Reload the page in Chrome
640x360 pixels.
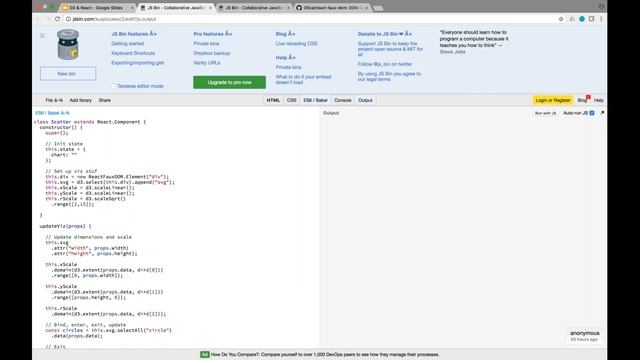[58, 19]
